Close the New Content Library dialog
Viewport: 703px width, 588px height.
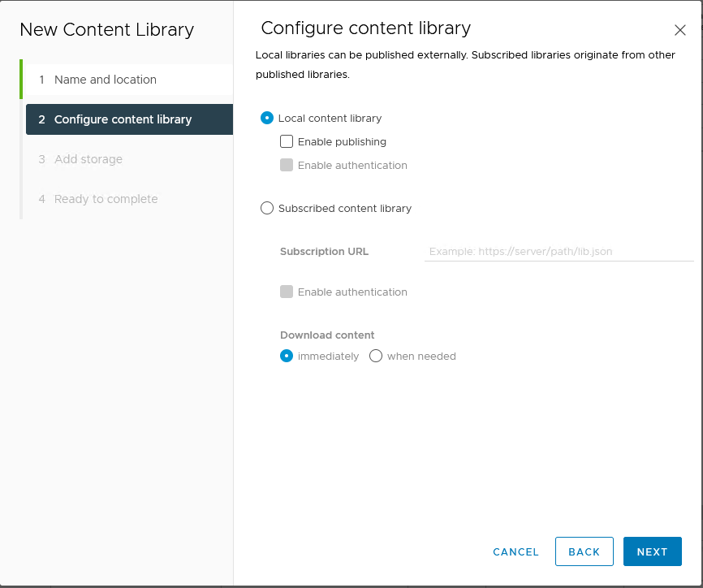click(x=679, y=30)
